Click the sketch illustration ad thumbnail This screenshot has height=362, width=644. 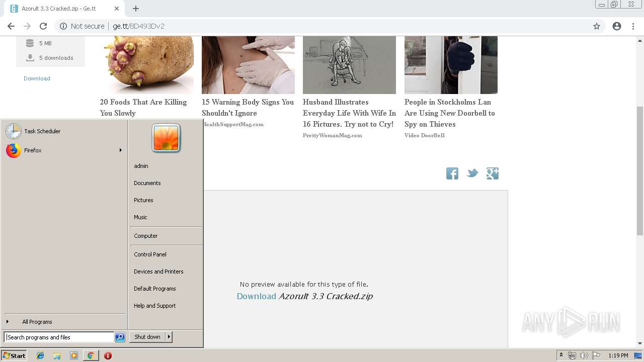pos(349,65)
